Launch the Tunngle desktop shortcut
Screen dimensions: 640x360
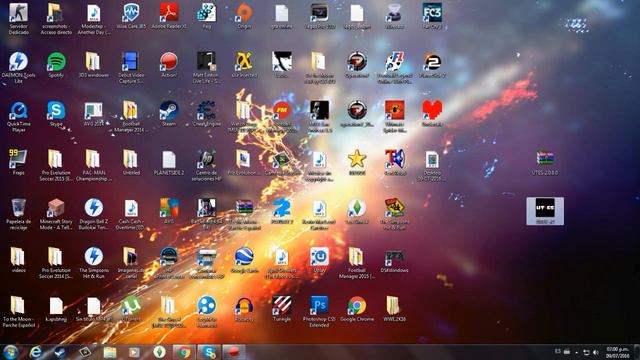point(282,309)
